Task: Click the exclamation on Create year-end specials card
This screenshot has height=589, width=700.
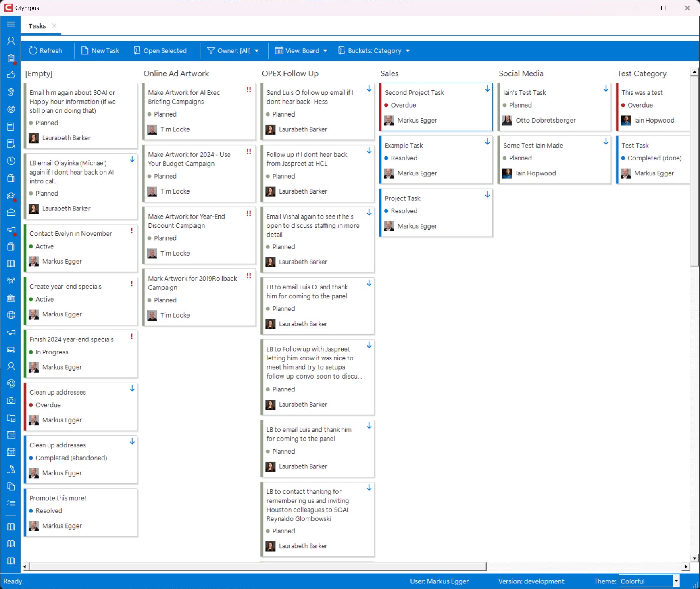Action: point(131,283)
